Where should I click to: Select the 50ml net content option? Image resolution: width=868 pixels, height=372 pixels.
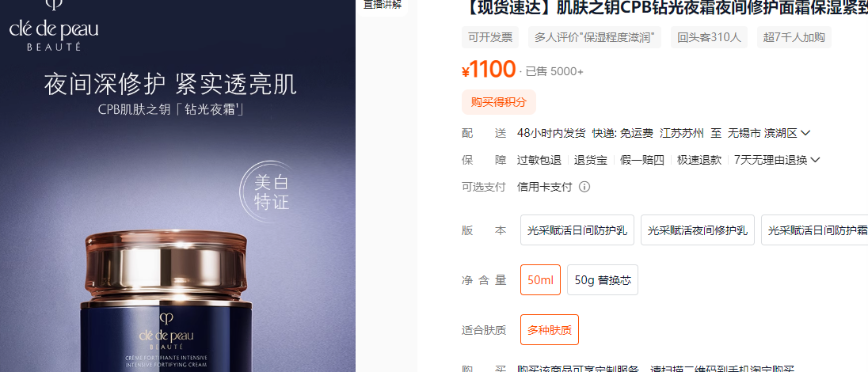(x=540, y=280)
